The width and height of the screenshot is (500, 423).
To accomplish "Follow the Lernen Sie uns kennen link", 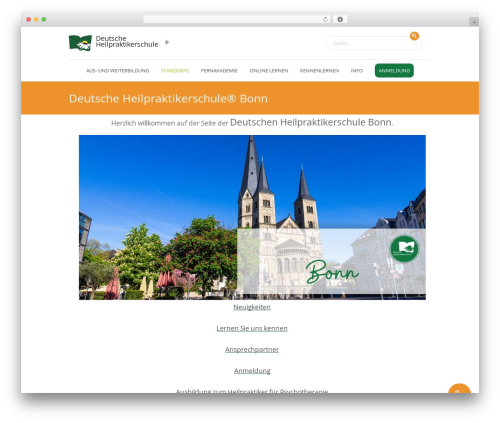I will point(252,328).
